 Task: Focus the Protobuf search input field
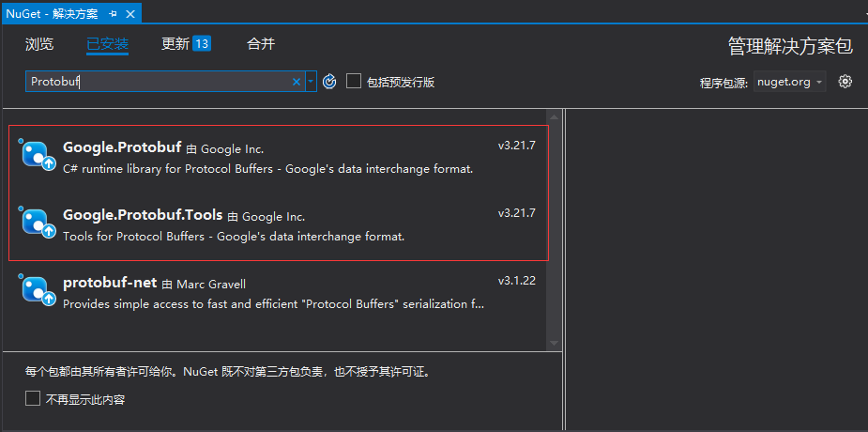click(160, 82)
